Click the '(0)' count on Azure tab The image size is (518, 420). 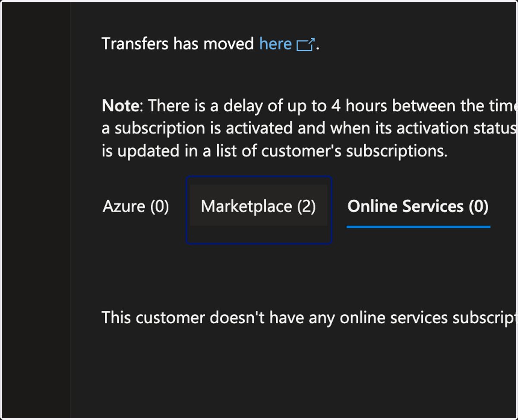pos(160,207)
